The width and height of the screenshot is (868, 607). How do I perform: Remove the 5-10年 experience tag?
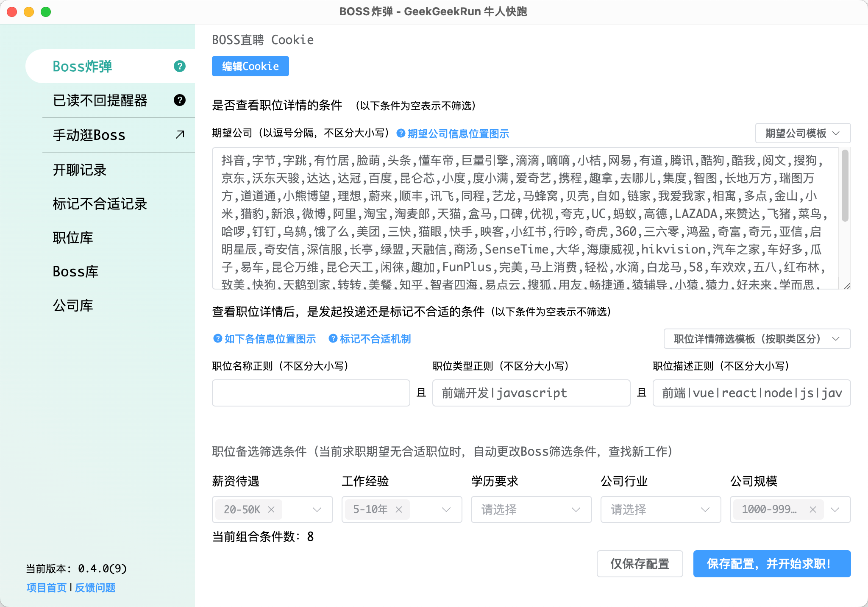tap(398, 510)
